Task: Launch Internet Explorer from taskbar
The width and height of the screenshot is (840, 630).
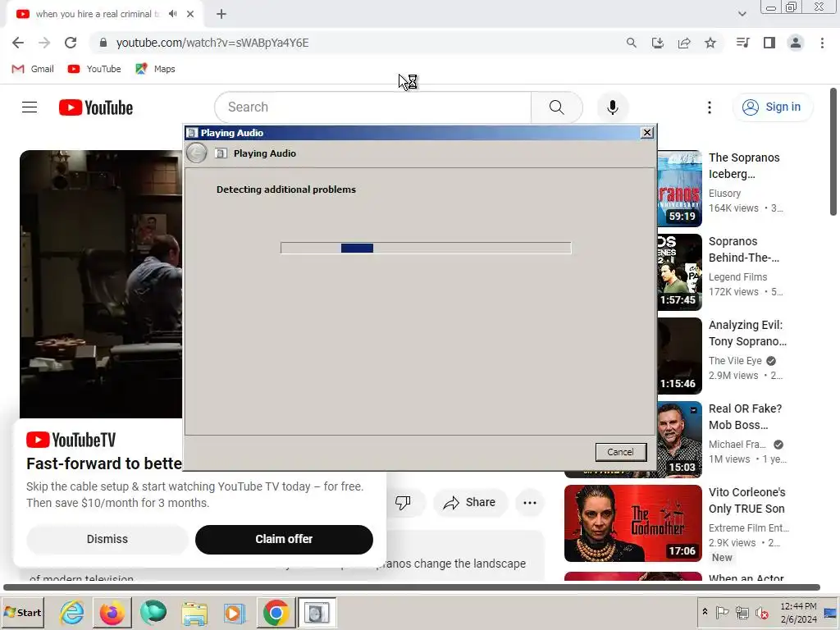Action: [x=72, y=613]
